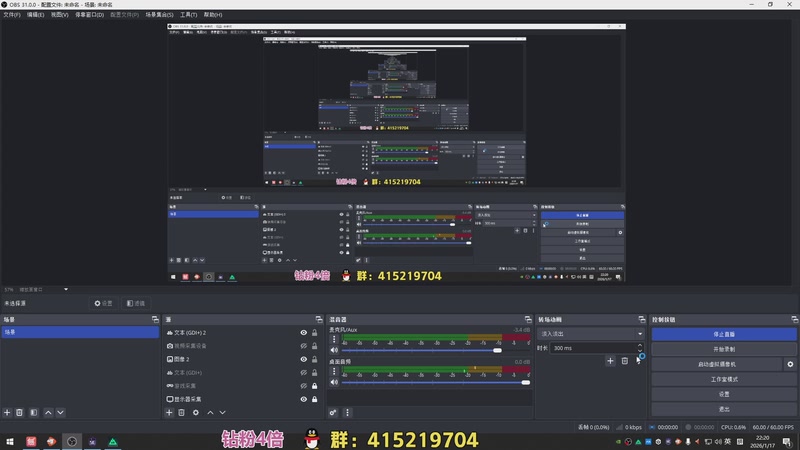Mute the 麦克风/Aux audio channel

(x=334, y=351)
